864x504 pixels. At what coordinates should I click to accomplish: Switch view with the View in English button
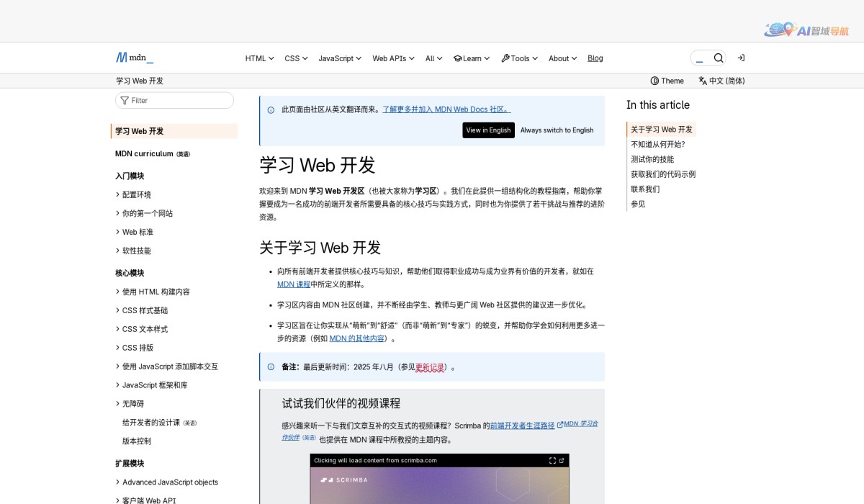[488, 130]
